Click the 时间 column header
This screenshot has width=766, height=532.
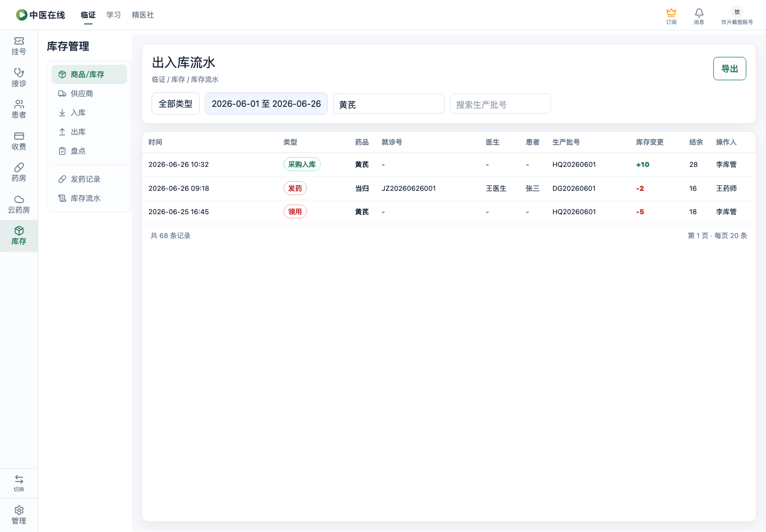pos(155,142)
